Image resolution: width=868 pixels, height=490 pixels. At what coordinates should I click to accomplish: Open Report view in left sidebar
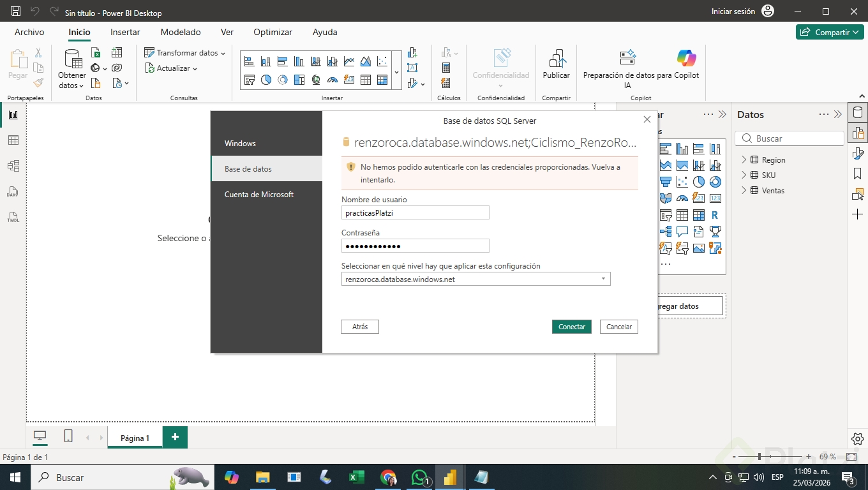pyautogui.click(x=13, y=115)
